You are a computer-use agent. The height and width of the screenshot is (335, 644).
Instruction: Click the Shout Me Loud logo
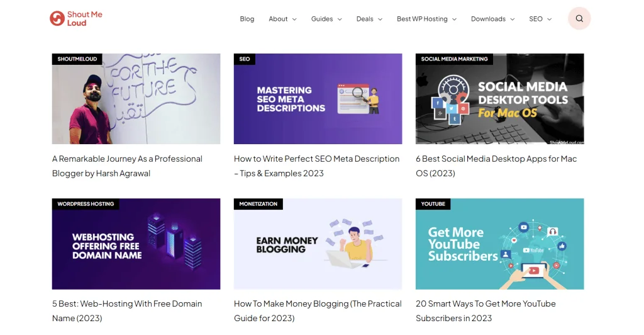76,18
